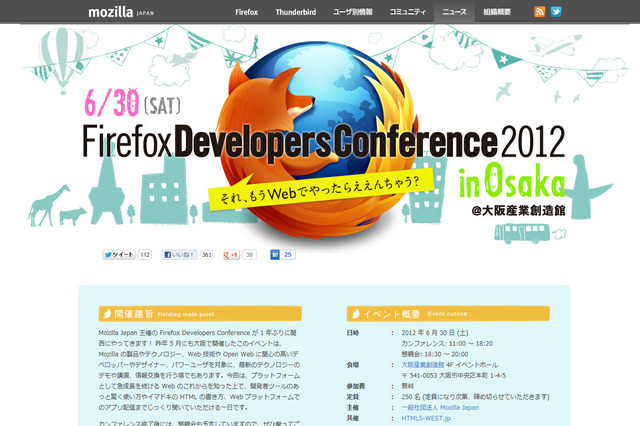This screenshot has width=640, height=426.
Task: Follow the 一般社団法人 Mozilla Japan link
Action: pyautogui.click(x=440, y=407)
